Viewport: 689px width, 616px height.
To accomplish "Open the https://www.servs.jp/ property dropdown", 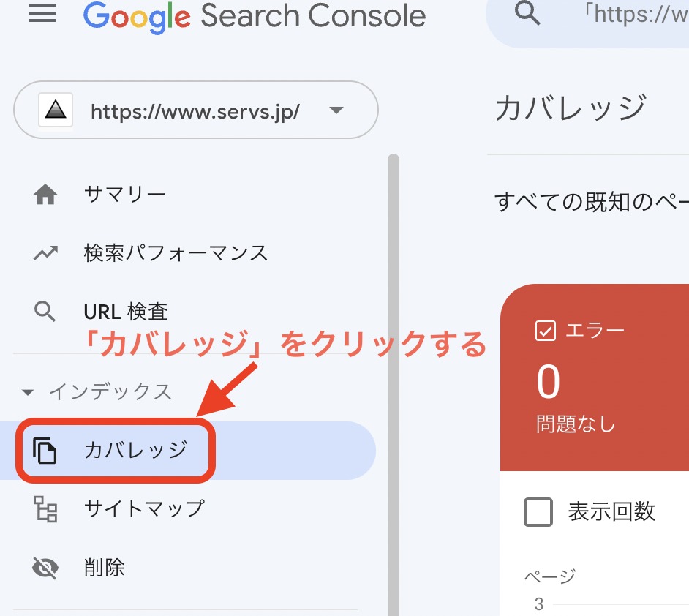I will pyautogui.click(x=196, y=110).
